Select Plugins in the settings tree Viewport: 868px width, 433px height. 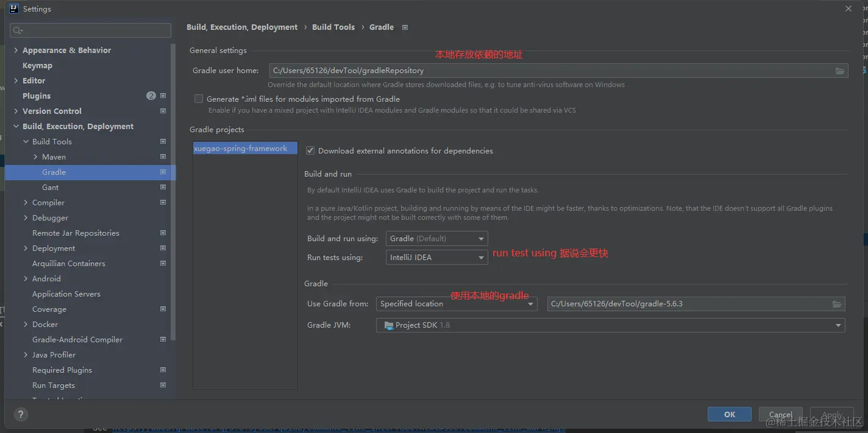[37, 96]
